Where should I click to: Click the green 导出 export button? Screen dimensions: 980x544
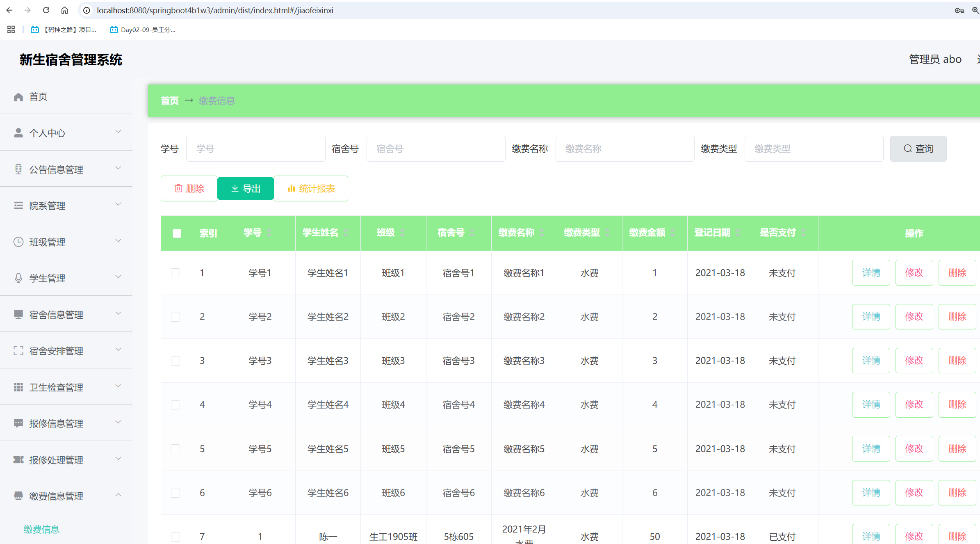point(246,188)
